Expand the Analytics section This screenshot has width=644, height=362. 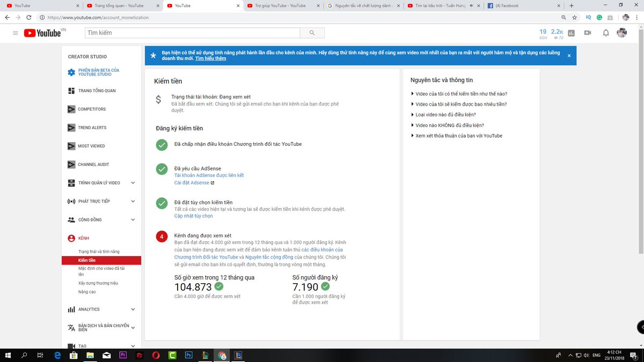click(x=133, y=309)
